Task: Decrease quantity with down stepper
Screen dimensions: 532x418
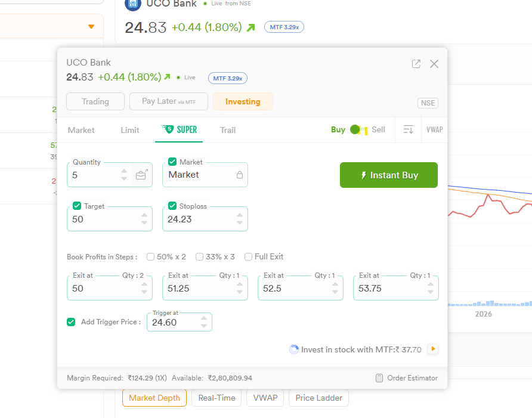Action: [124, 178]
